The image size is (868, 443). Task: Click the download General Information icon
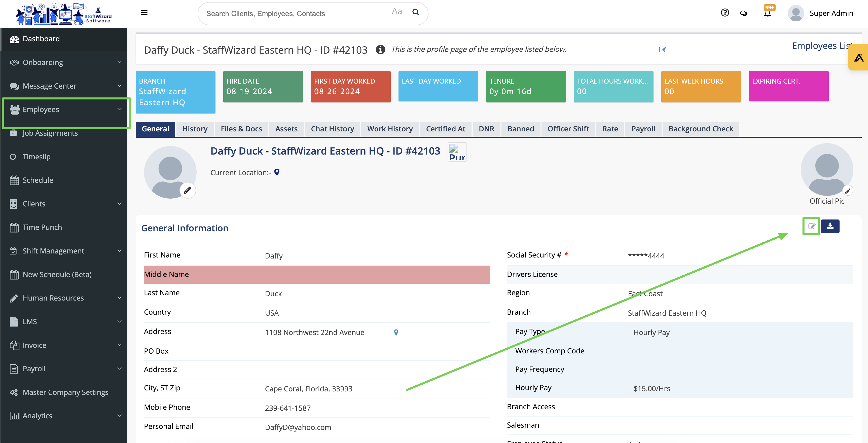(x=830, y=226)
